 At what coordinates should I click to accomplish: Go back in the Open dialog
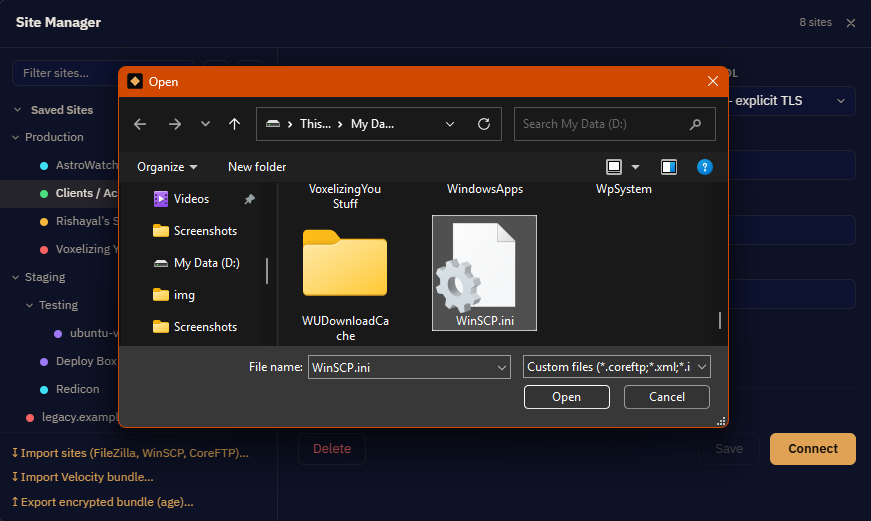[140, 124]
